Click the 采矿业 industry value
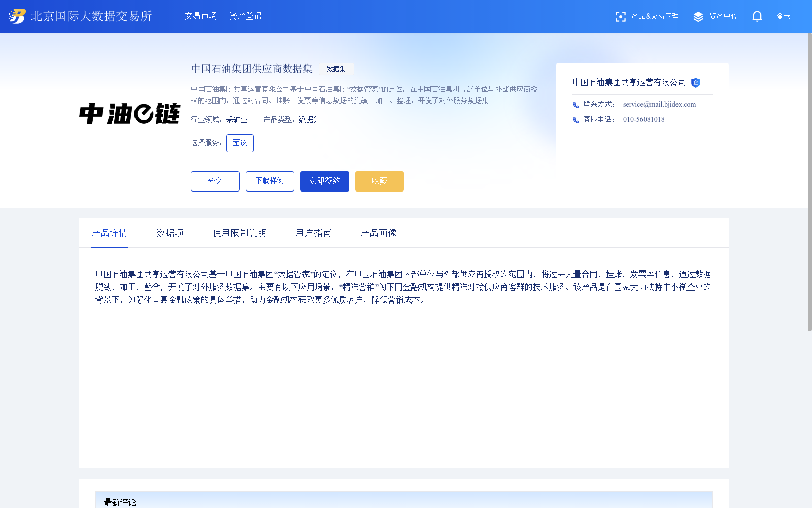The width and height of the screenshot is (812, 508). tap(237, 120)
